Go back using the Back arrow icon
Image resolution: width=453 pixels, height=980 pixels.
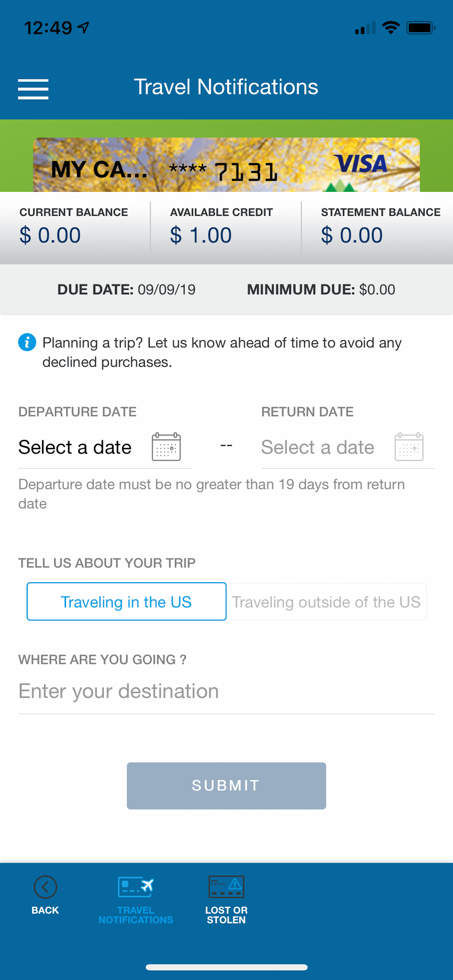point(45,887)
